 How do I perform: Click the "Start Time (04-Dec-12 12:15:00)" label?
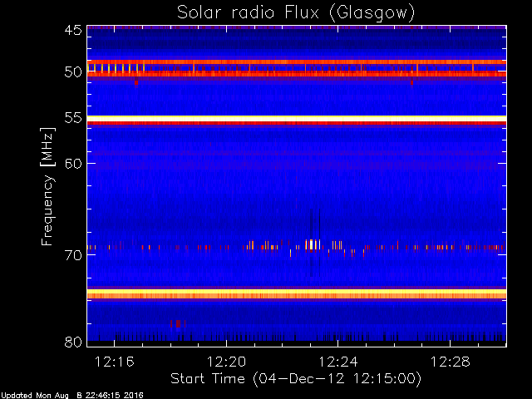pos(296,379)
